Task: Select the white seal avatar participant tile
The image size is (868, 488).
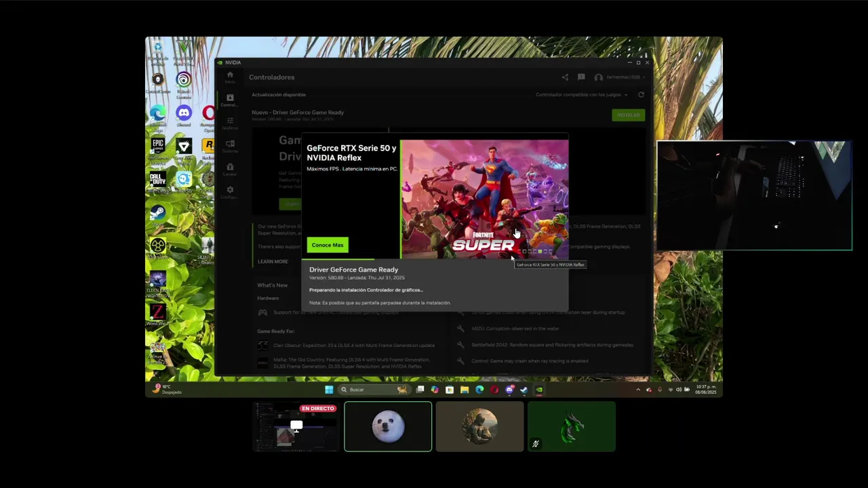Action: [x=388, y=426]
